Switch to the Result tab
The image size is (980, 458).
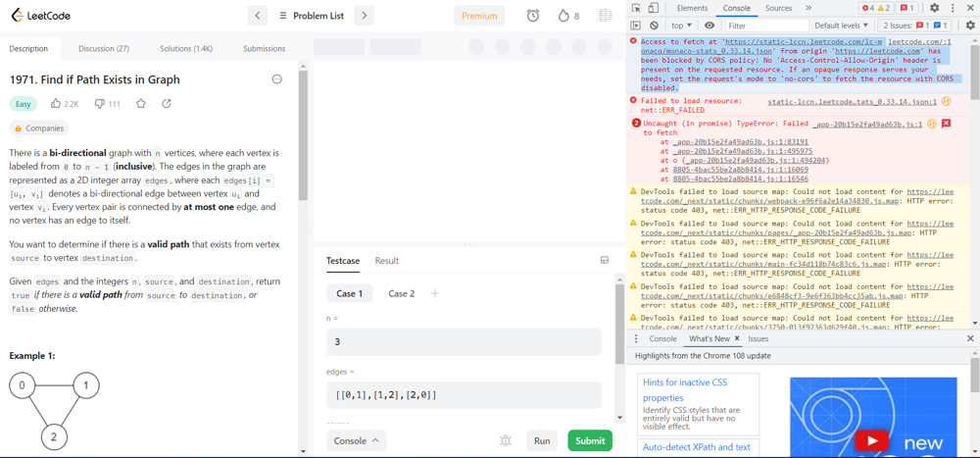tap(386, 261)
